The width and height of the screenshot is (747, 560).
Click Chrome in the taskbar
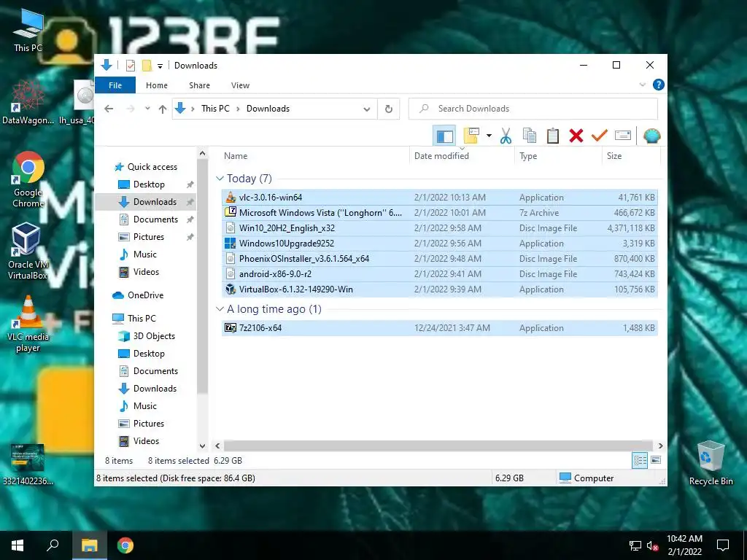[125, 545]
